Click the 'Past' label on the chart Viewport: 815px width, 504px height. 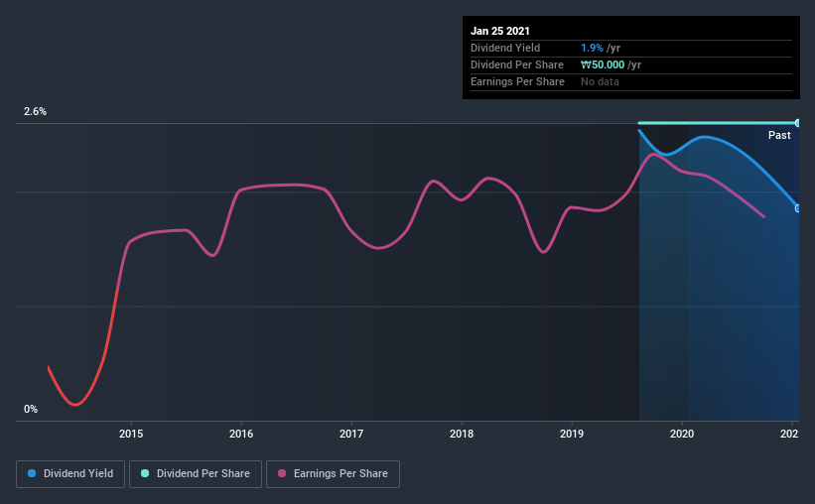coord(779,135)
